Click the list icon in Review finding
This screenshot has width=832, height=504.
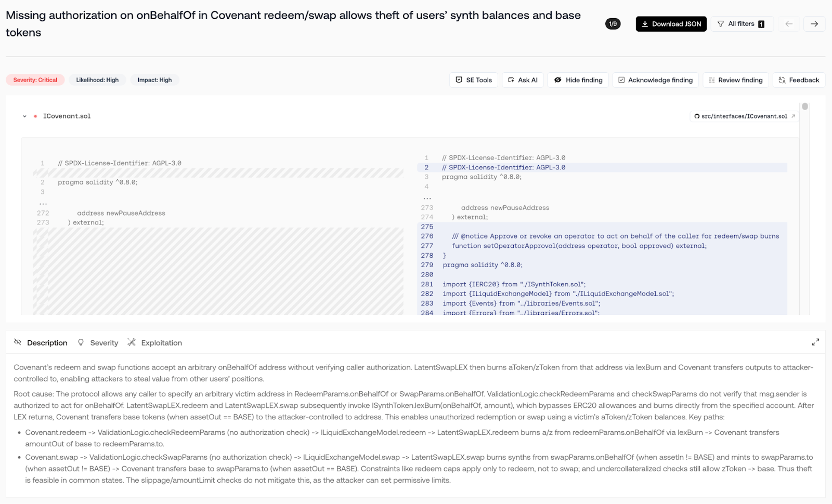click(711, 80)
